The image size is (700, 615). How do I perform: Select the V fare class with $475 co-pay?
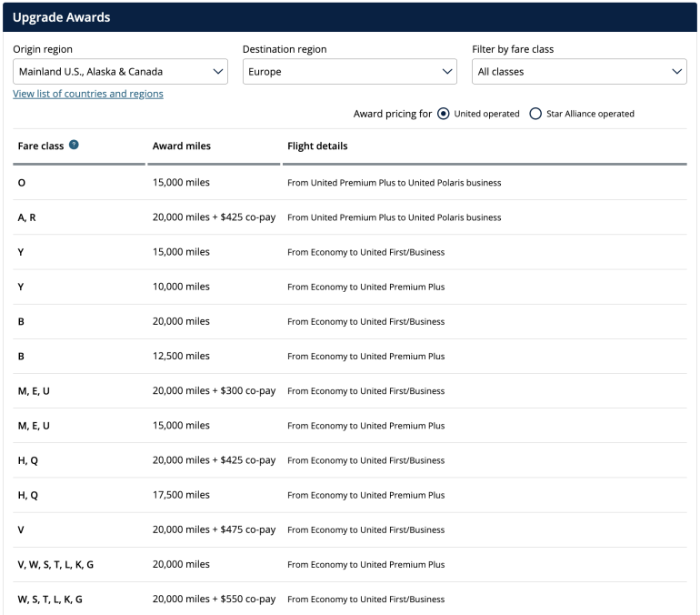click(21, 529)
